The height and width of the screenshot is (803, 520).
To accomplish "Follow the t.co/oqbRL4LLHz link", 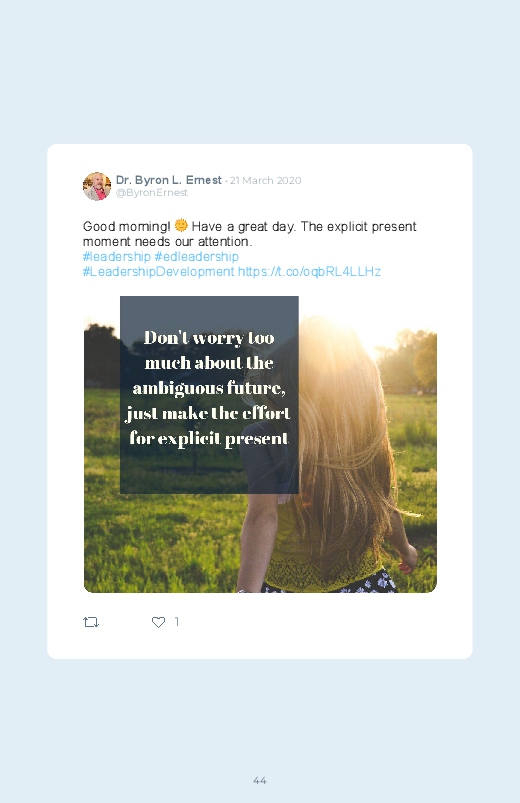I will [309, 271].
